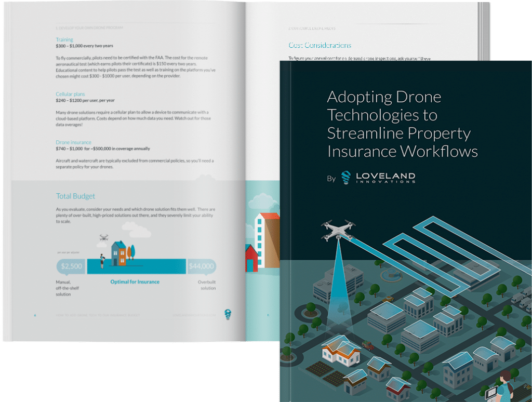Click the red house illustration on right page
This screenshot has width=532, height=402.
pos(251,259)
